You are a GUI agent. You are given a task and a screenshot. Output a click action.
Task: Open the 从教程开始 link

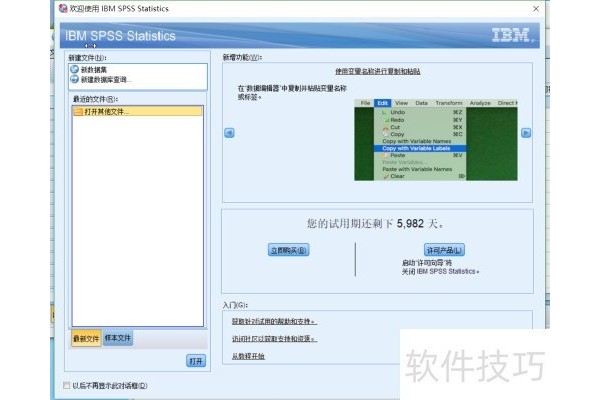248,356
